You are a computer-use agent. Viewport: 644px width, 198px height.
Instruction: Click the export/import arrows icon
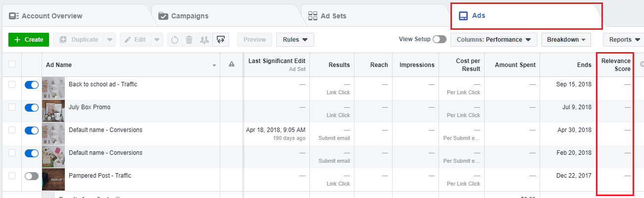pyautogui.click(x=221, y=40)
